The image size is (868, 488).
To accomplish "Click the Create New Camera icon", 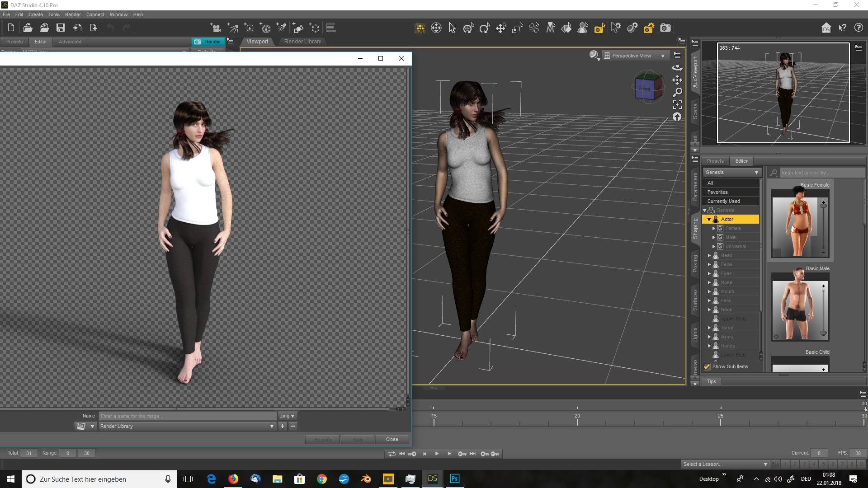I will pos(216,28).
